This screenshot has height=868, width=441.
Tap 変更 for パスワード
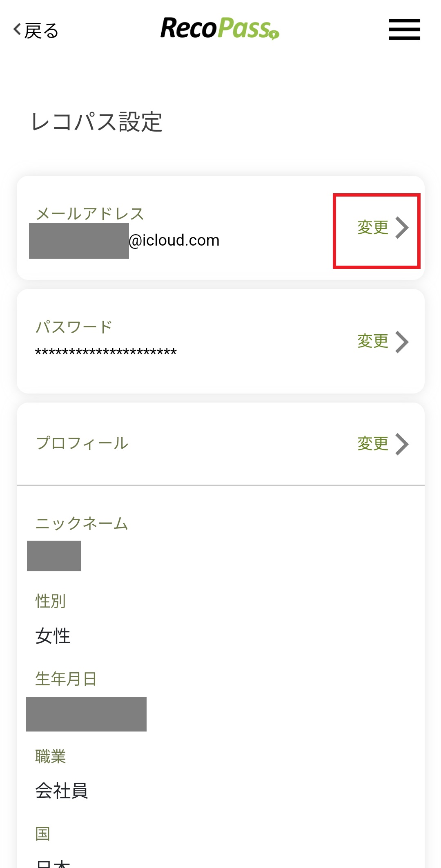coord(373,341)
